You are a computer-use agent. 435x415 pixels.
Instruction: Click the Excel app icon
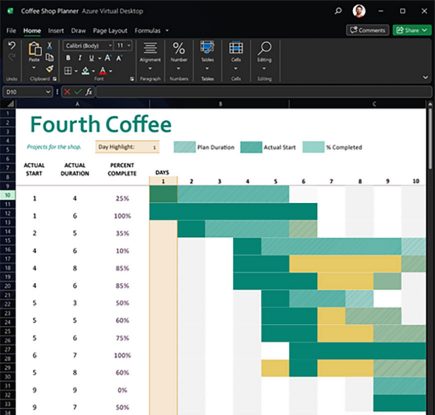(10, 11)
